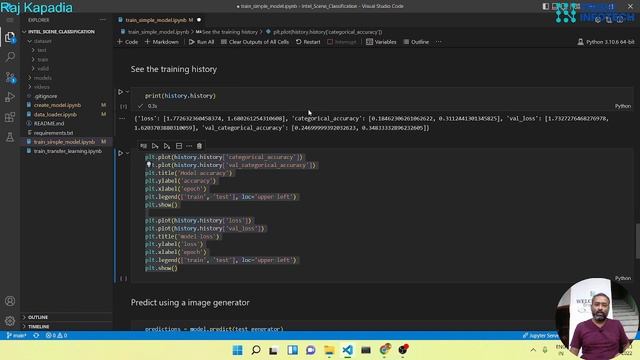Open the Run and Debug view
640x360 pixels.
coord(10,97)
